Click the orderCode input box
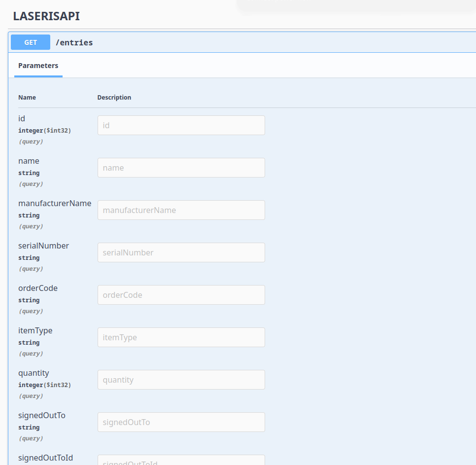Screen dimensions: 476x465 click(181, 295)
